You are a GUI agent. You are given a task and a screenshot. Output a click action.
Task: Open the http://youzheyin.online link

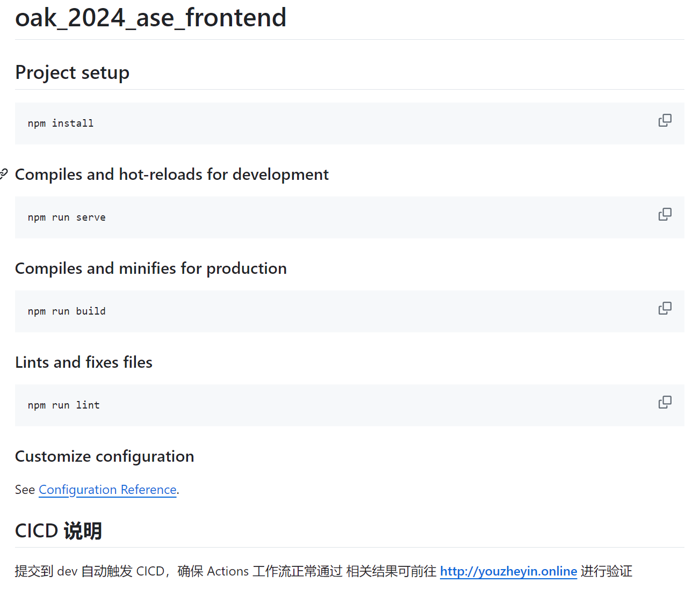(x=508, y=571)
